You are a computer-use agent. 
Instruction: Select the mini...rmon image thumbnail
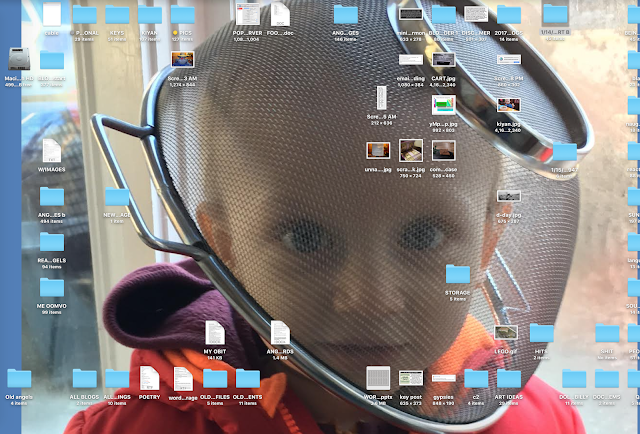click(x=411, y=14)
